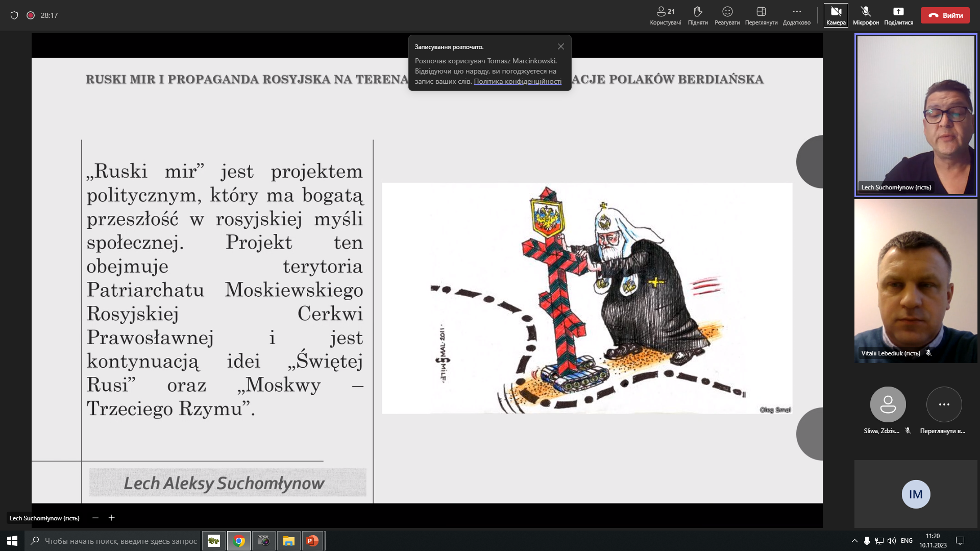Open the camera app taskbar icon
Screen dimensions: 980x551
point(264,541)
